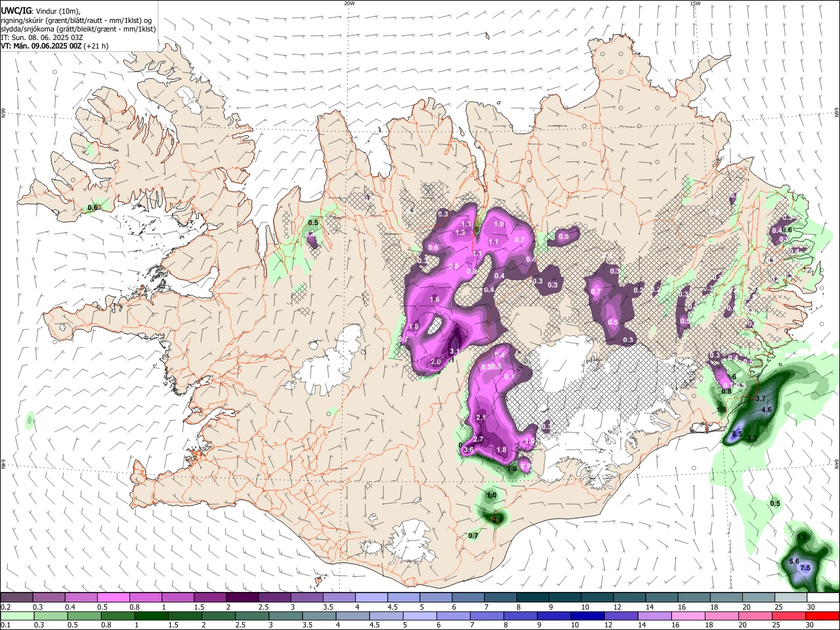Click the '3.7' precipitation value in the southeast
This screenshot has height=630, width=840.
pos(761,398)
